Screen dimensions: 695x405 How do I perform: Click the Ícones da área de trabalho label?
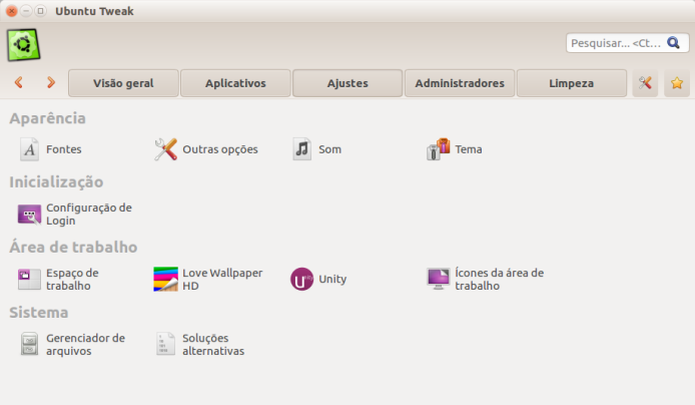(x=500, y=279)
